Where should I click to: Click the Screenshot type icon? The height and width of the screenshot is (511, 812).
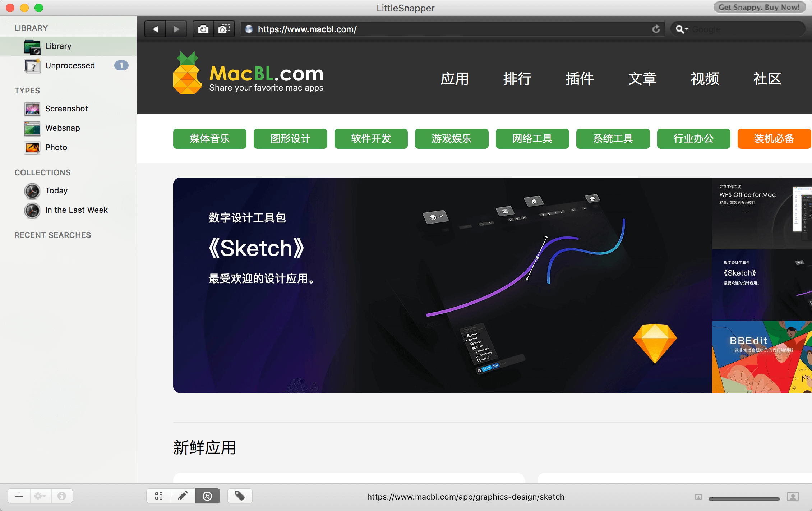point(32,109)
